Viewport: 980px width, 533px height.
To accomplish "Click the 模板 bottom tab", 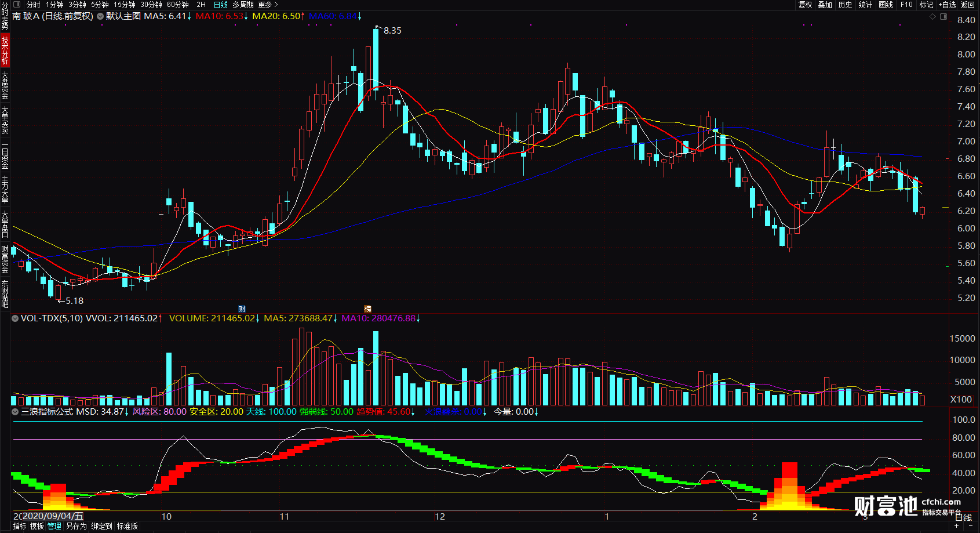I will point(37,527).
